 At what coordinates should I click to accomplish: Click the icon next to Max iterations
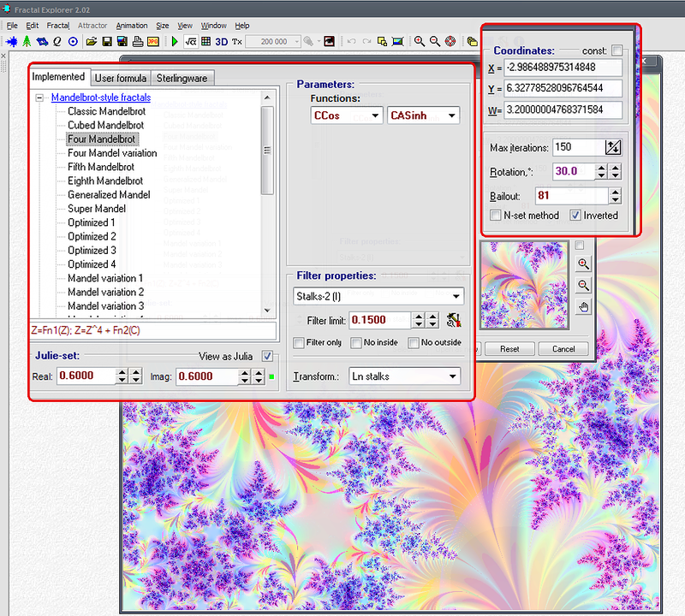click(613, 147)
